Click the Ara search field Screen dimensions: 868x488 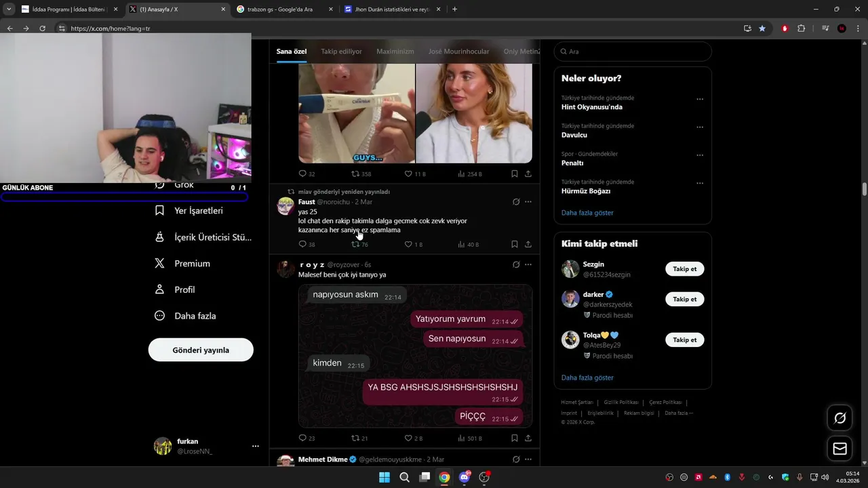click(x=633, y=52)
